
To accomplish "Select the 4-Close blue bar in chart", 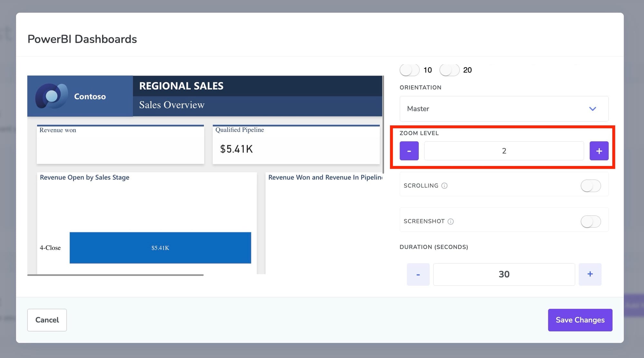I will click(160, 248).
